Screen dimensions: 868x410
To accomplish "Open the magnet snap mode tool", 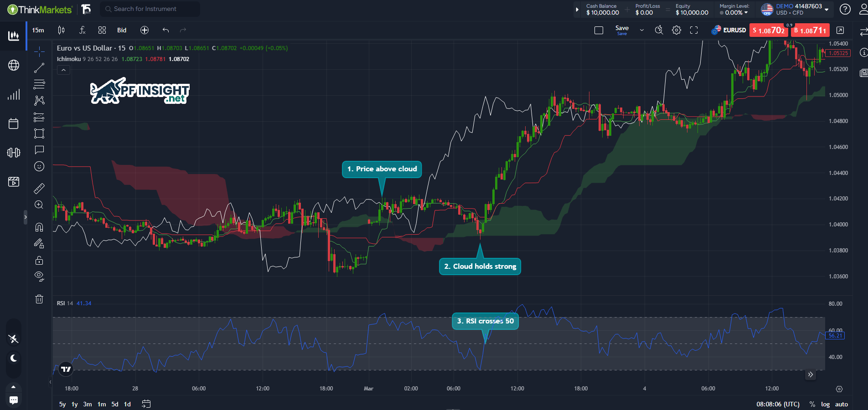I will point(39,227).
